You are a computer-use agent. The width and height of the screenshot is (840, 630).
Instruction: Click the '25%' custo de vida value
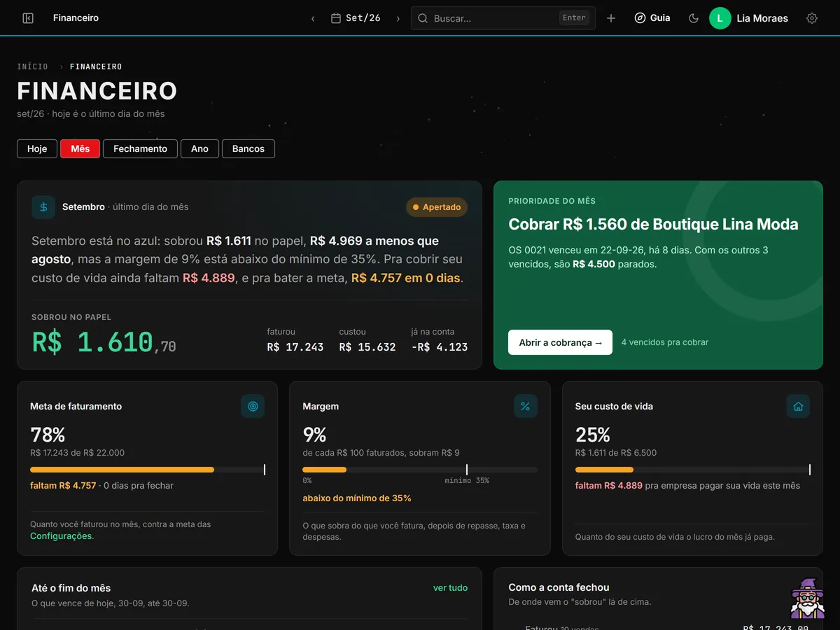[593, 435]
